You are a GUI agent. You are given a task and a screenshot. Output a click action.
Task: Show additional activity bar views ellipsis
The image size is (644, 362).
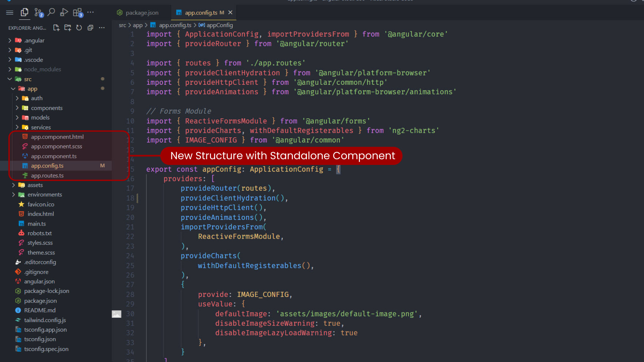click(x=91, y=12)
